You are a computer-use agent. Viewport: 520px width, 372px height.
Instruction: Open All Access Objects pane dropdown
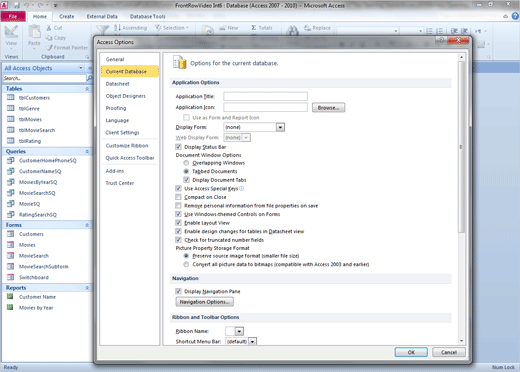pyautogui.click(x=81, y=68)
